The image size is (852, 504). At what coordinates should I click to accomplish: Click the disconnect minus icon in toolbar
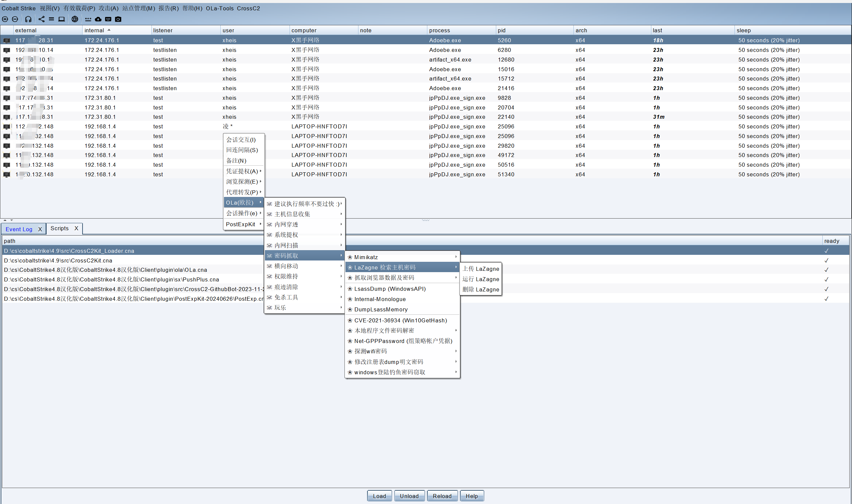(15, 19)
